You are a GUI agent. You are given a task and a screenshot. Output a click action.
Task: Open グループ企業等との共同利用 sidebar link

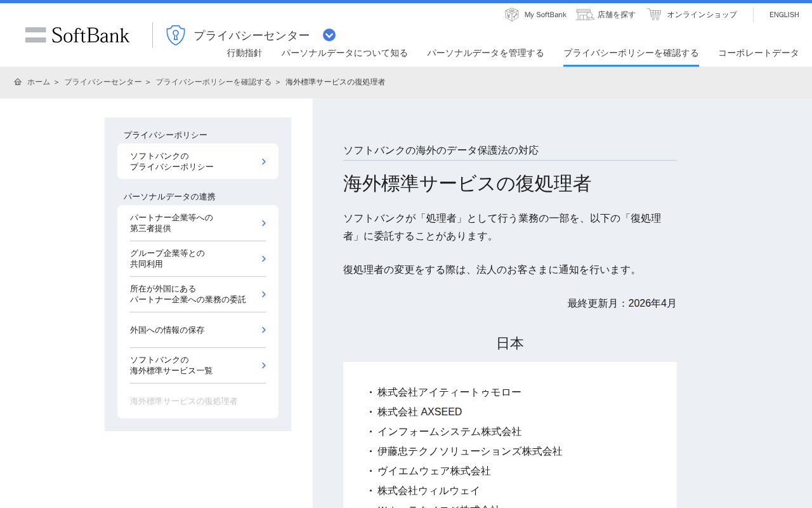click(x=198, y=258)
